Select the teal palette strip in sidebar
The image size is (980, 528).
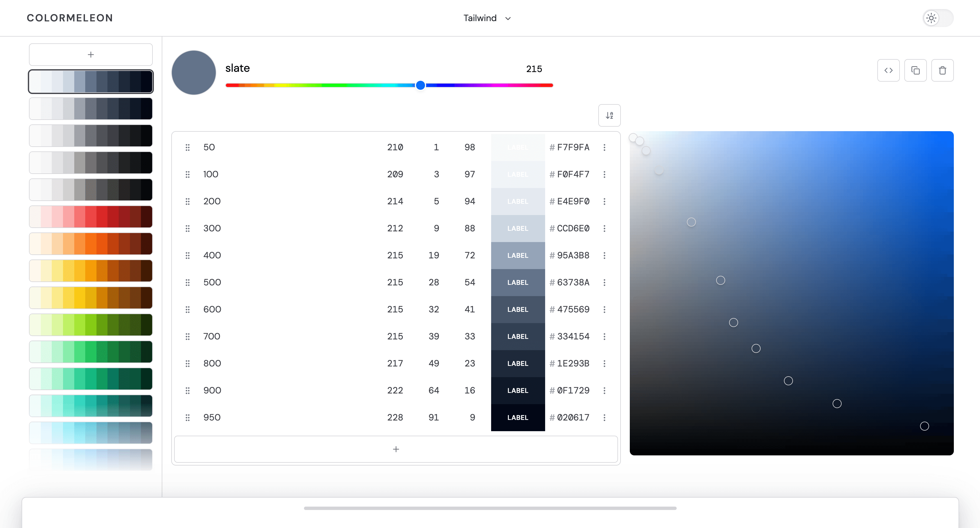[x=91, y=406]
